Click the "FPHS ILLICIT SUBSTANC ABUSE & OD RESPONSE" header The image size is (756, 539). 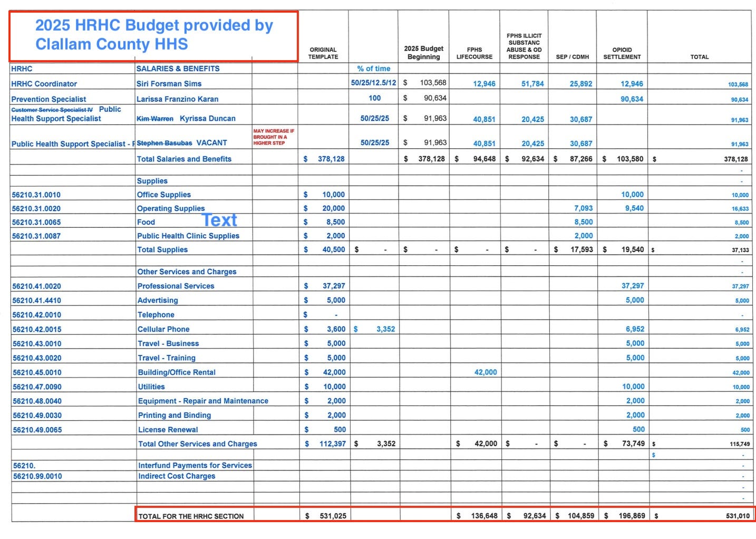(524, 46)
